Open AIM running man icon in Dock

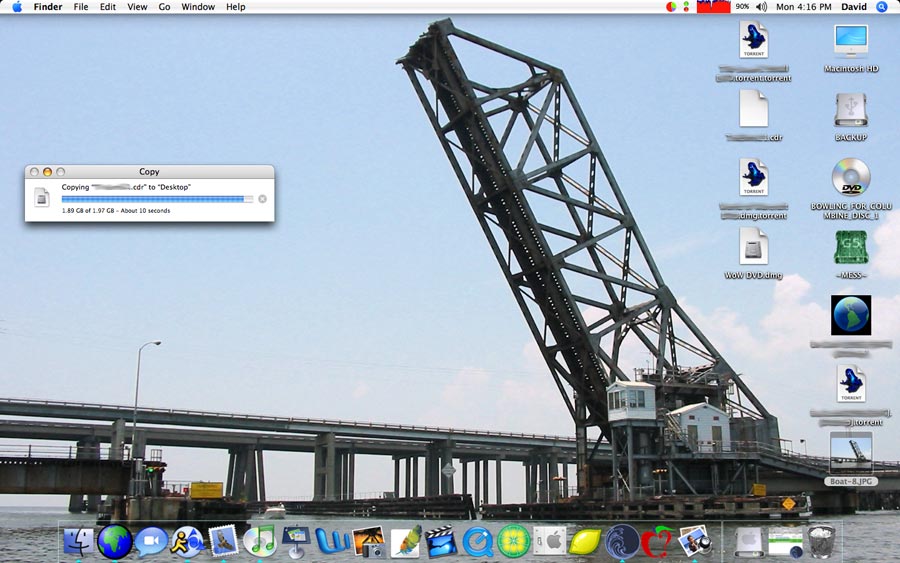pos(188,542)
